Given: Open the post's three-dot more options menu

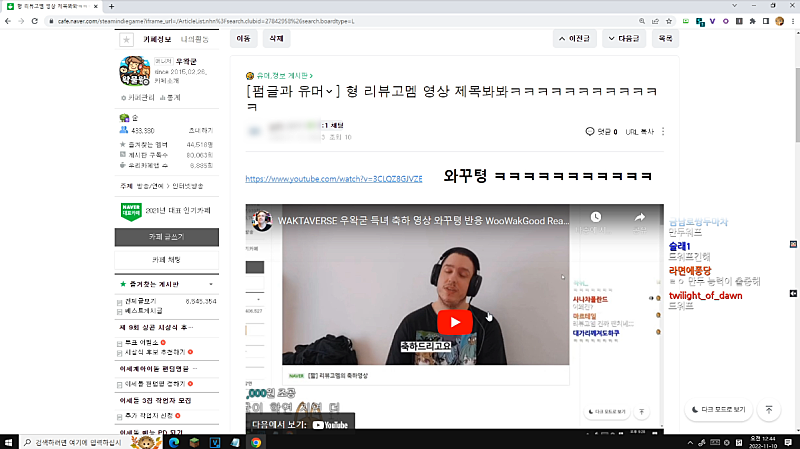Looking at the screenshot, I should pos(663,131).
